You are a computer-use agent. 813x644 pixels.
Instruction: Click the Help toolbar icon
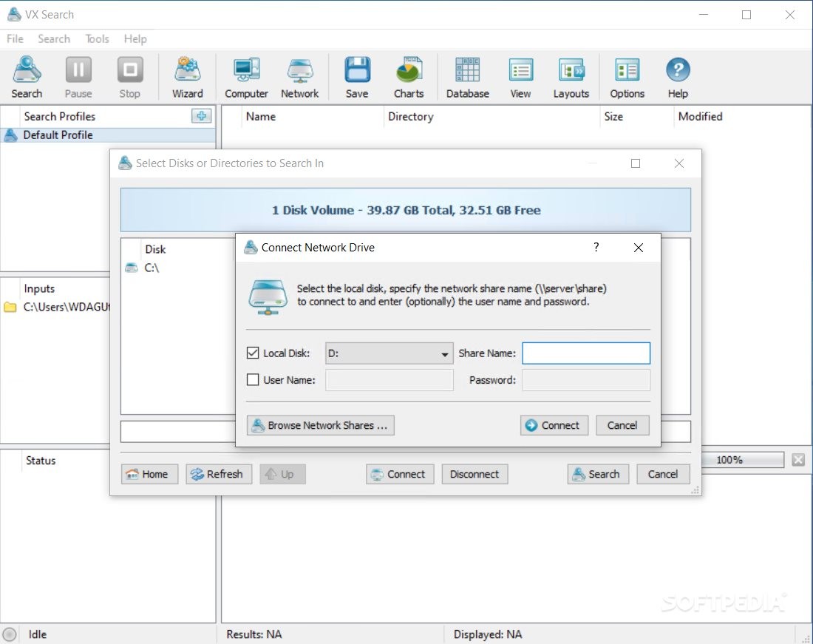click(678, 78)
